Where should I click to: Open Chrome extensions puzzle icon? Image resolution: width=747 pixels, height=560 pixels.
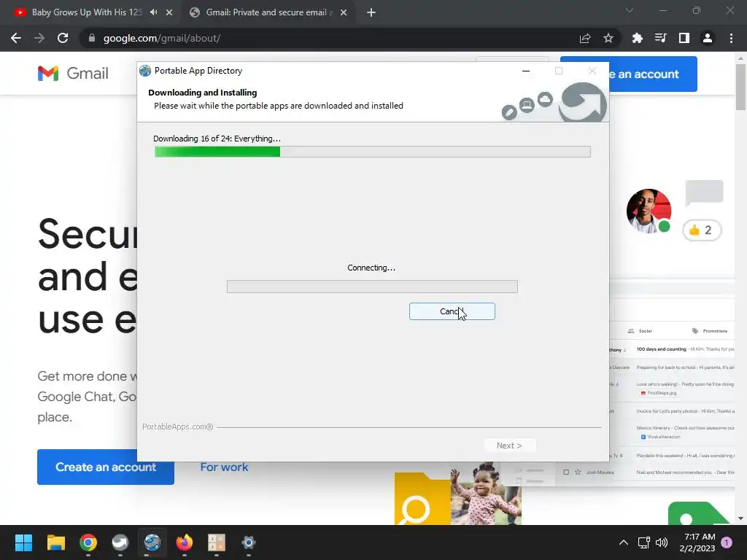637,38
